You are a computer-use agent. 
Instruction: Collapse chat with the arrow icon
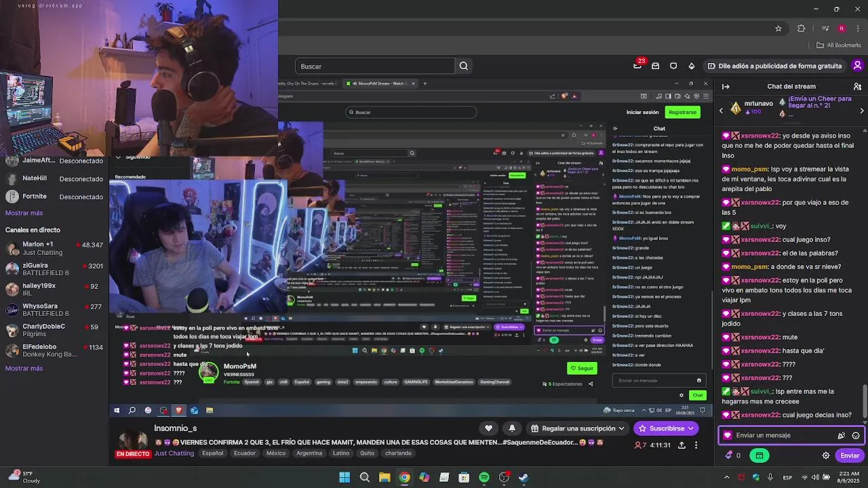pyautogui.click(x=726, y=87)
